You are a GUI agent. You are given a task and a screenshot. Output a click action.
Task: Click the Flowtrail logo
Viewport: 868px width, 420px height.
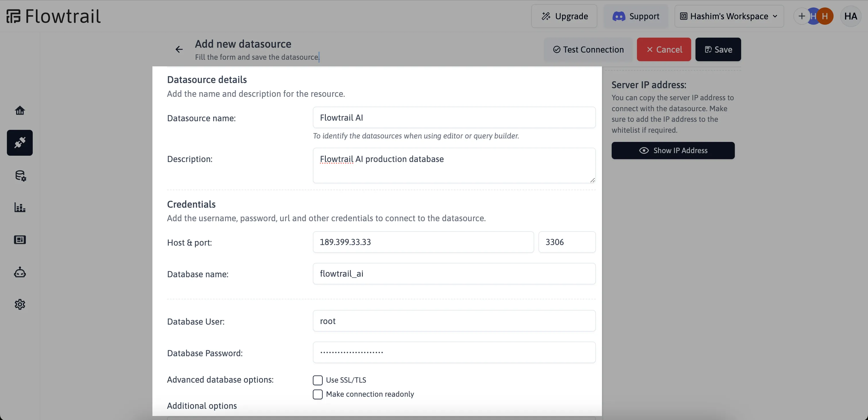pyautogui.click(x=54, y=16)
